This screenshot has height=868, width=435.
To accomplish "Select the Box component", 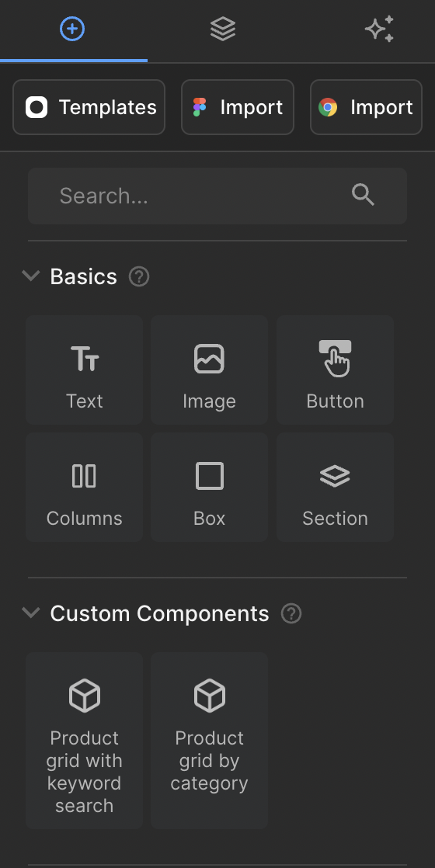I will tap(210, 487).
